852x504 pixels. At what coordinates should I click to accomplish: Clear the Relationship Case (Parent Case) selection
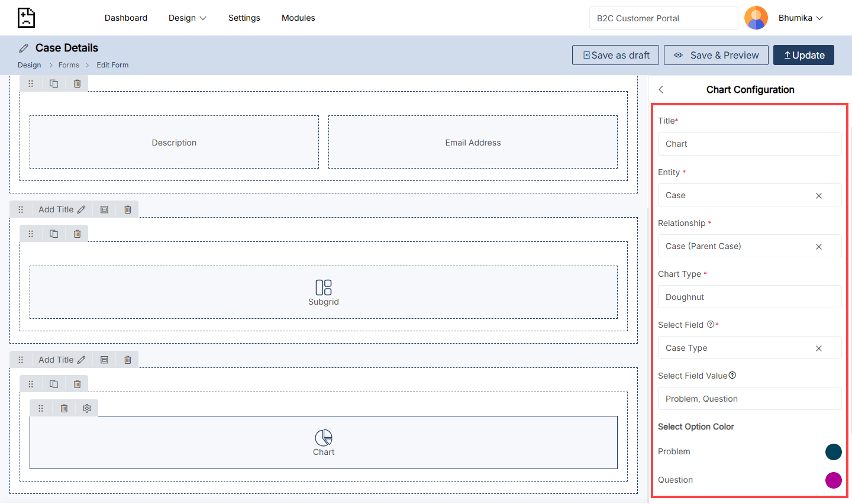coord(819,247)
